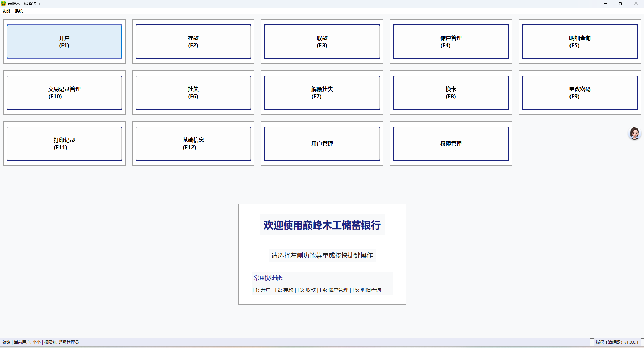This screenshot has height=348, width=644.
Task: Click the version text 版权【清辉阁】v1.0.0.1
Action: [x=616, y=342]
